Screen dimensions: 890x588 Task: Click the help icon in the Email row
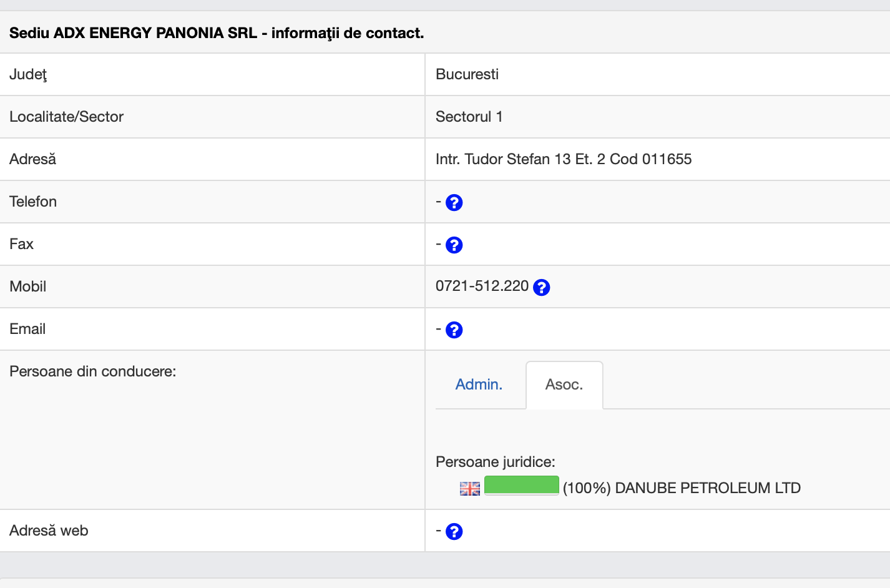tap(454, 330)
